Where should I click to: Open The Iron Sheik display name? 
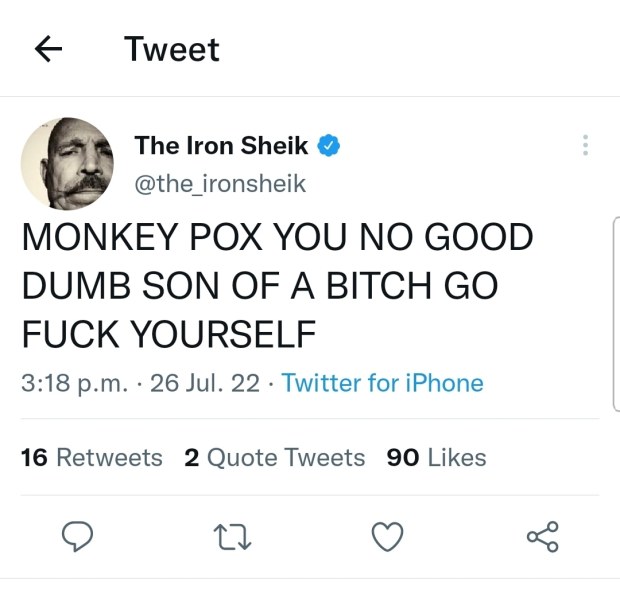tap(221, 146)
